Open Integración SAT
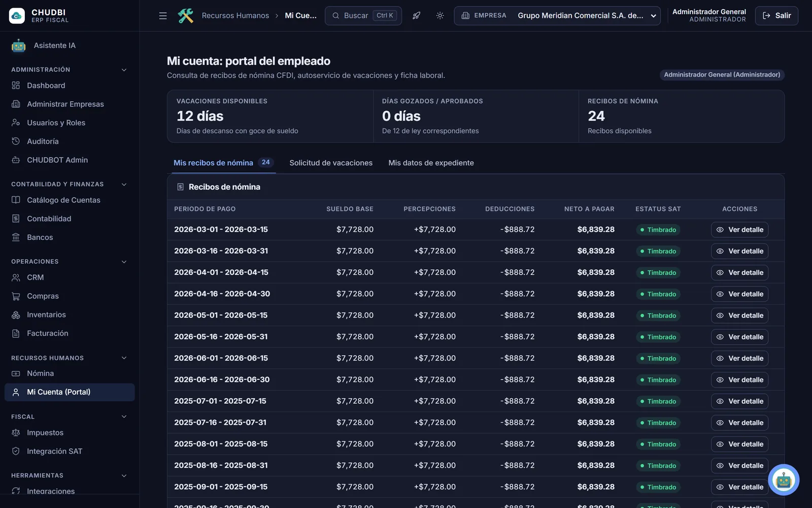812x508 pixels. pyautogui.click(x=70, y=451)
